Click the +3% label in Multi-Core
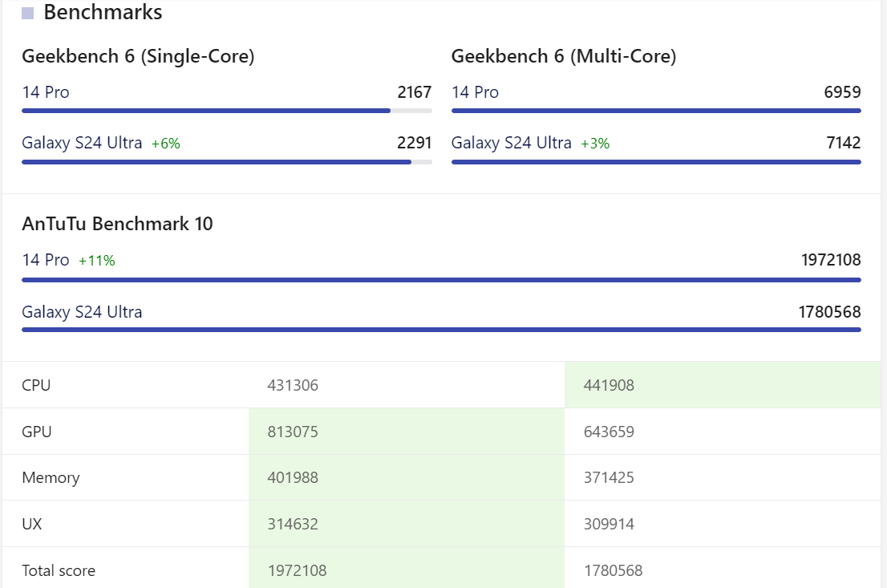This screenshot has height=588, width=887. coord(595,144)
